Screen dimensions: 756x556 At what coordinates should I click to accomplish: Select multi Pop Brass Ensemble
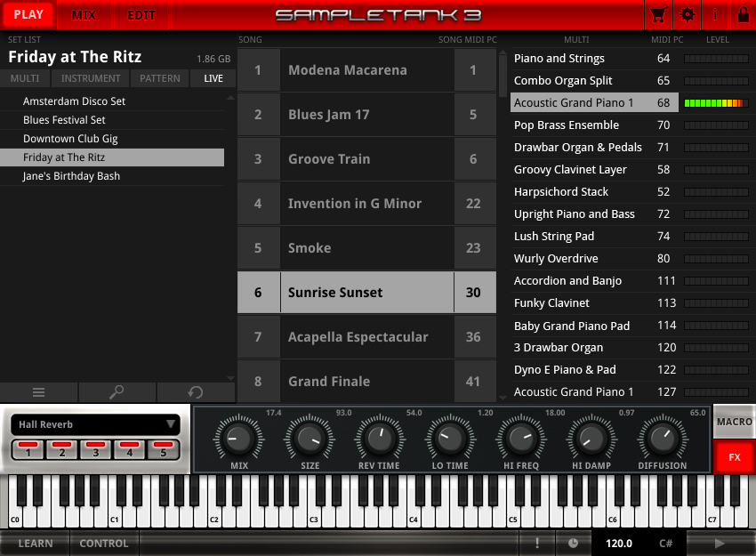pos(594,125)
